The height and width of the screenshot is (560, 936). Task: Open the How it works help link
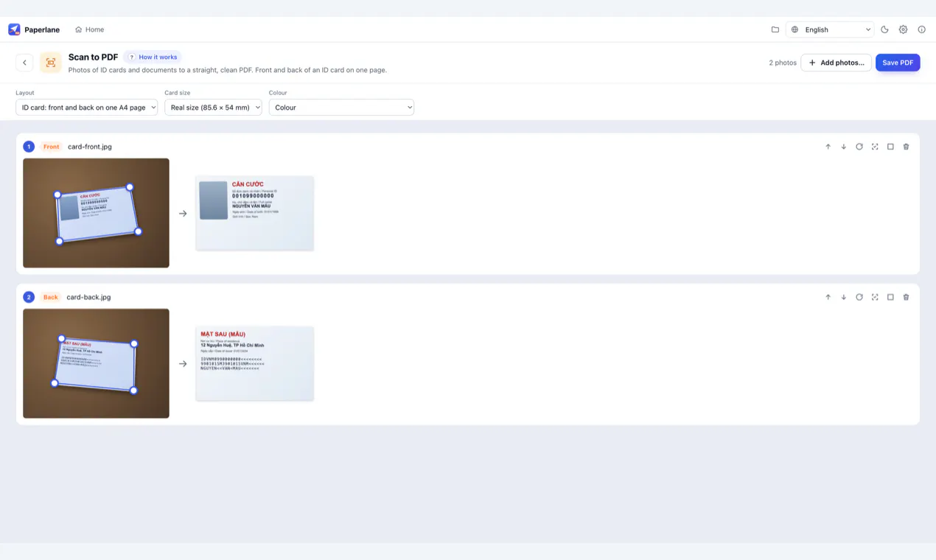tap(153, 57)
